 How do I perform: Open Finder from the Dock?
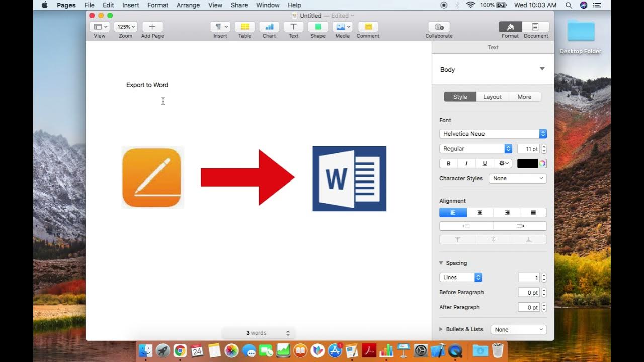(146, 350)
